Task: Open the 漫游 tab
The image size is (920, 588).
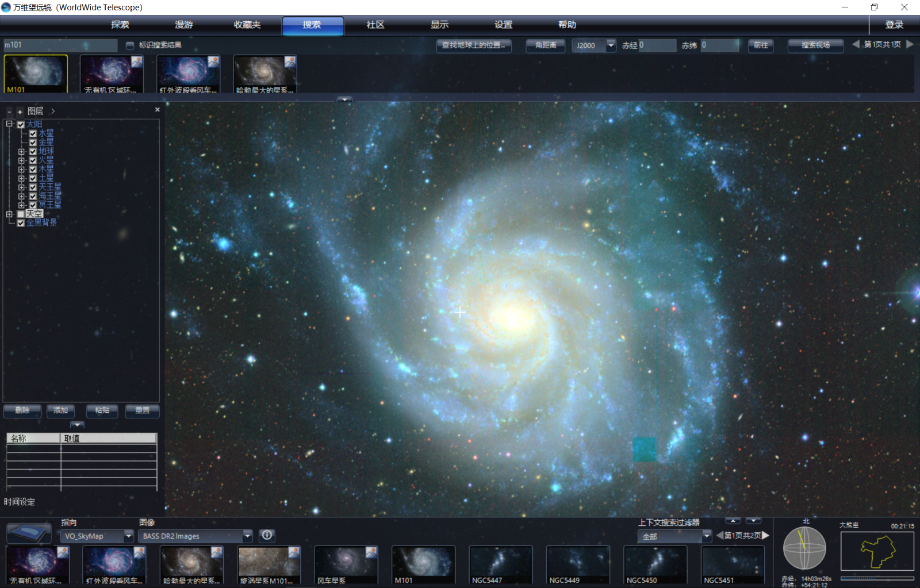Action: click(x=184, y=25)
